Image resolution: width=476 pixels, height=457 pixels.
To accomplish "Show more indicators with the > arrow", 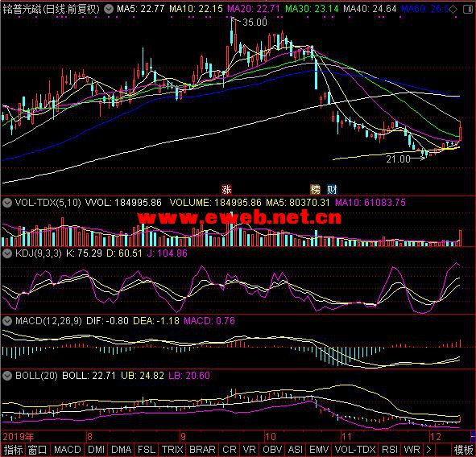I will pyautogui.click(x=428, y=450).
